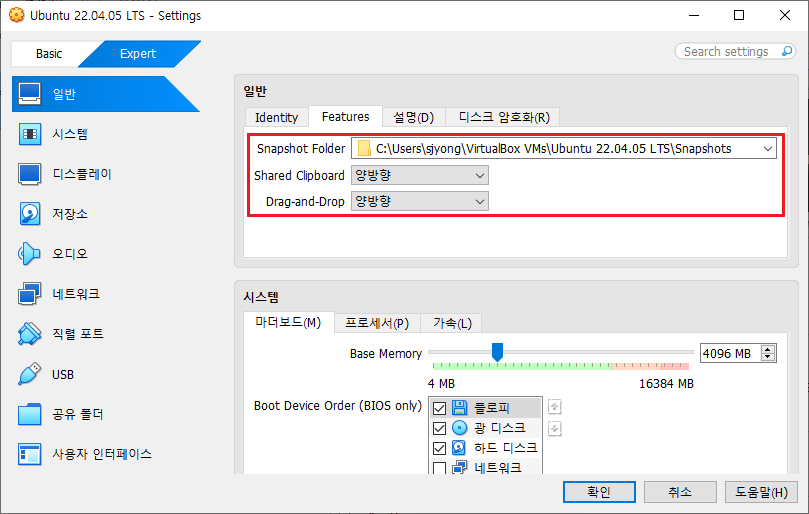Click the 4 MB minimum label
Viewport: 809px width, 514px height.
pyautogui.click(x=441, y=384)
